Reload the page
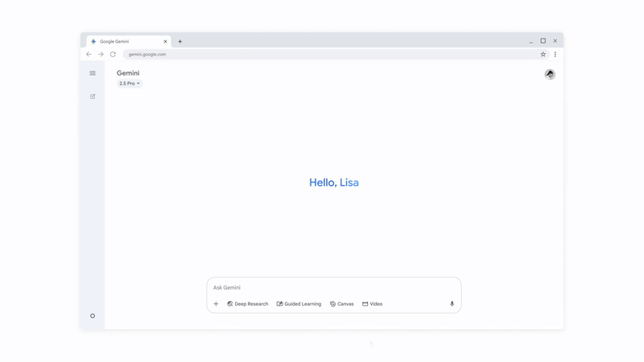This screenshot has width=644, height=362. pos(113,54)
